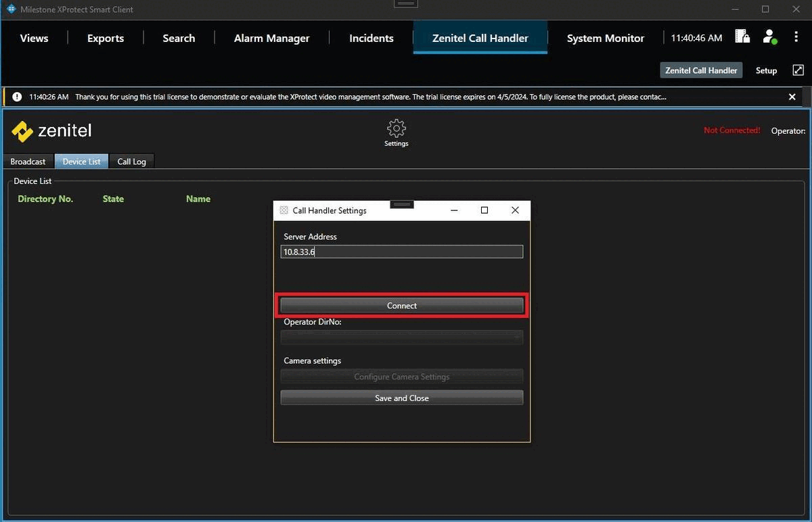The width and height of the screenshot is (812, 522).
Task: Click the gear icon in Call Handler Settings title
Action: 284,210
